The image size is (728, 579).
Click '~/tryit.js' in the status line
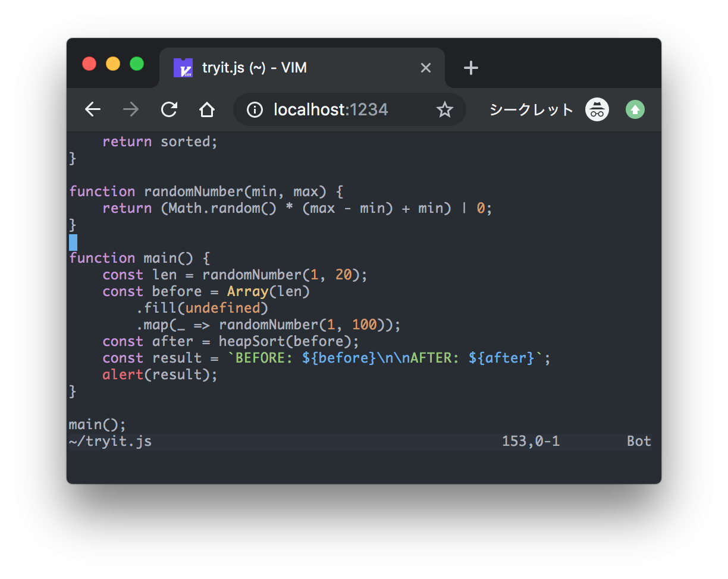click(110, 441)
